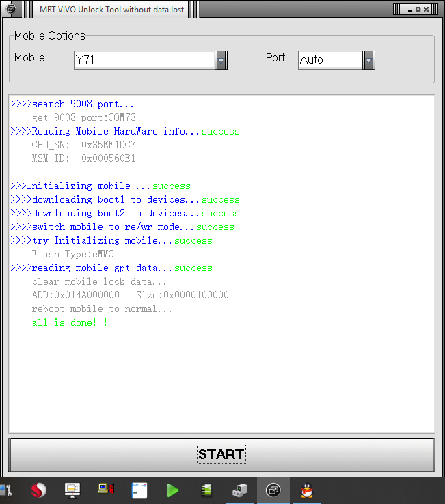
Task: Click the 'Port' field label
Action: point(275,58)
